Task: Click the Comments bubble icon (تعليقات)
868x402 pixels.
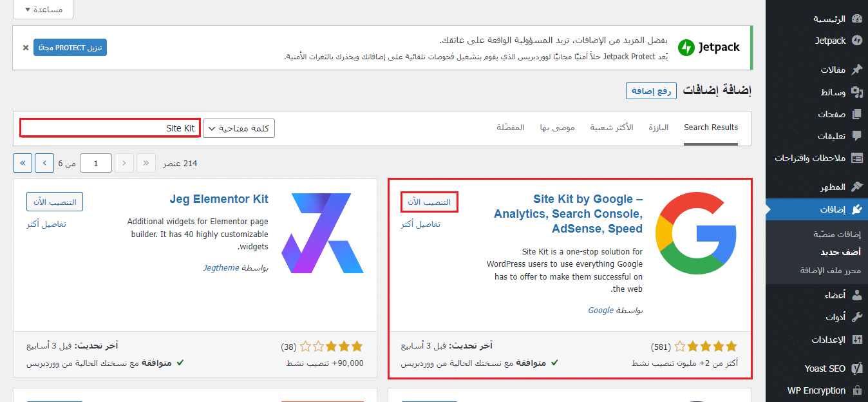Action: point(856,136)
